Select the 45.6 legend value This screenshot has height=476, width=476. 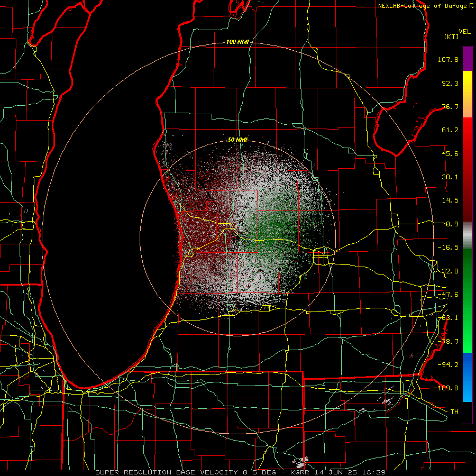[x=450, y=153]
